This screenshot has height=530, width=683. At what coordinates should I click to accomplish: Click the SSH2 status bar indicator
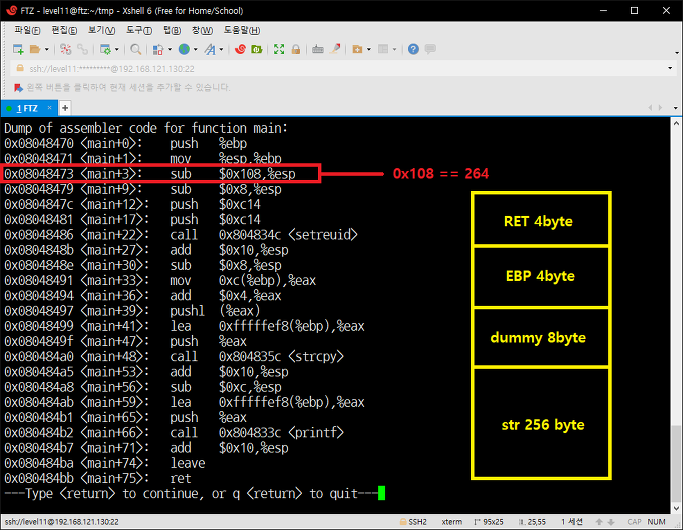click(413, 522)
